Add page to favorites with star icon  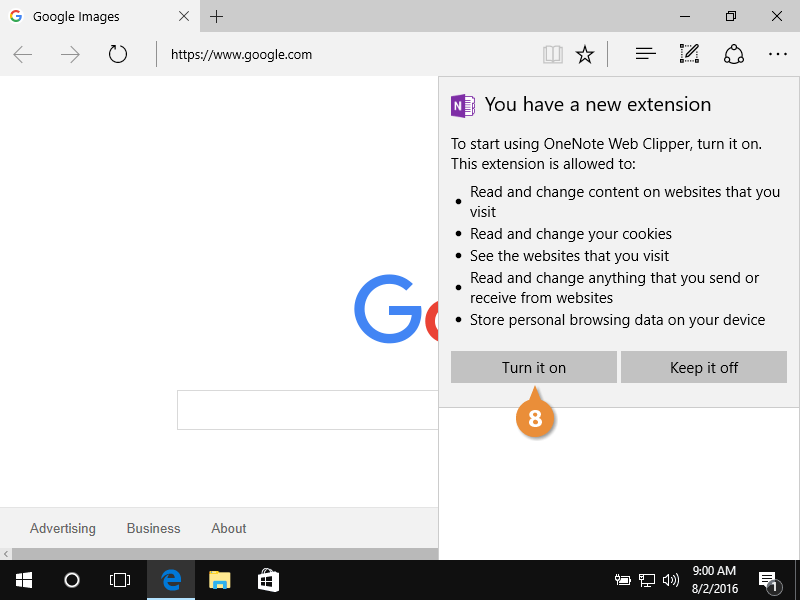(x=585, y=55)
